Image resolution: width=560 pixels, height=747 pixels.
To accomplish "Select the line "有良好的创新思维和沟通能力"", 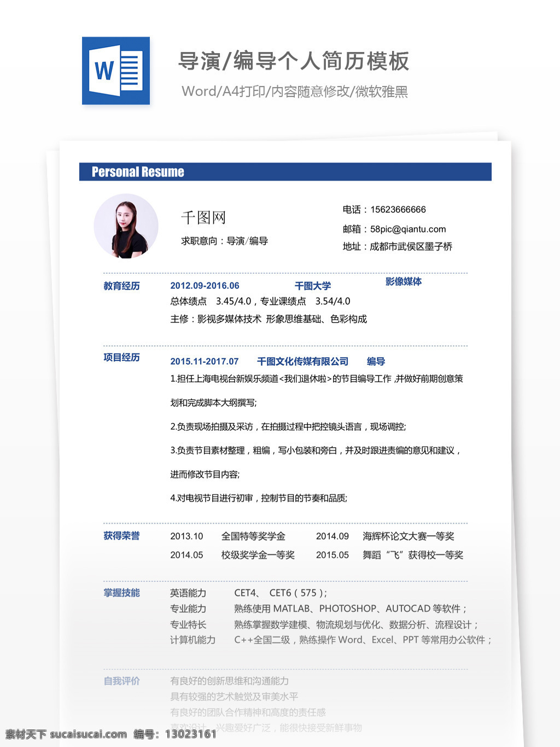I will 230,681.
